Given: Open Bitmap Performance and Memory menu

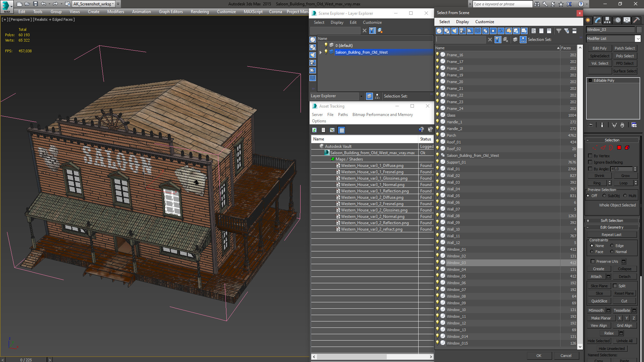Looking at the screenshot, I should (382, 115).
